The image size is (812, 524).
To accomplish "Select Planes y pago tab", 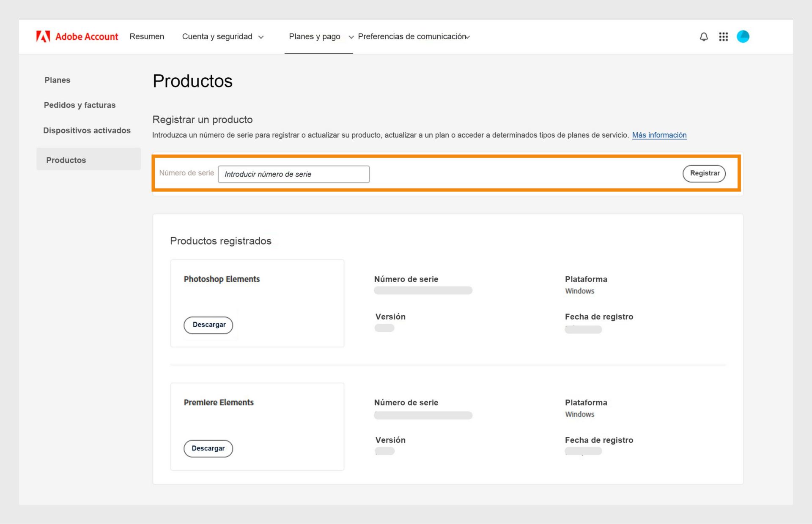I will click(x=315, y=36).
